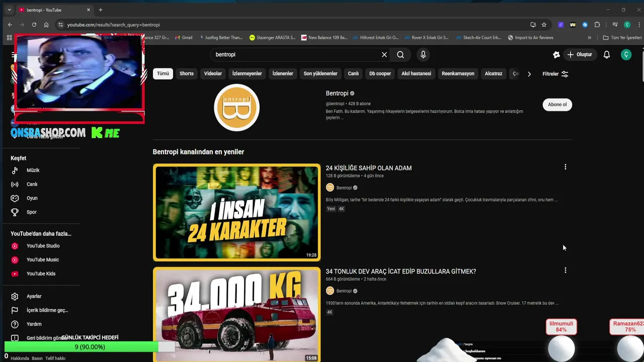Play the 34.000 KG snow cruiser thumbnail
The image size is (644, 362).
(236, 314)
